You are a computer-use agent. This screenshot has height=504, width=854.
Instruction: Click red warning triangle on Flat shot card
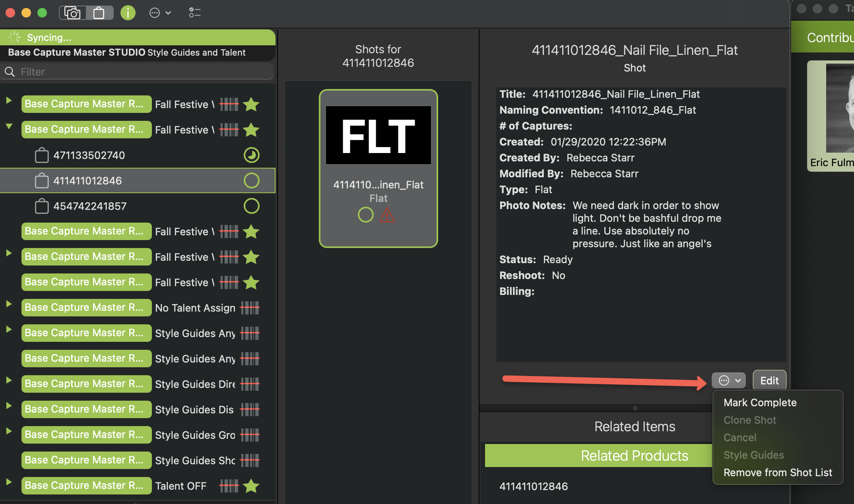click(x=387, y=215)
